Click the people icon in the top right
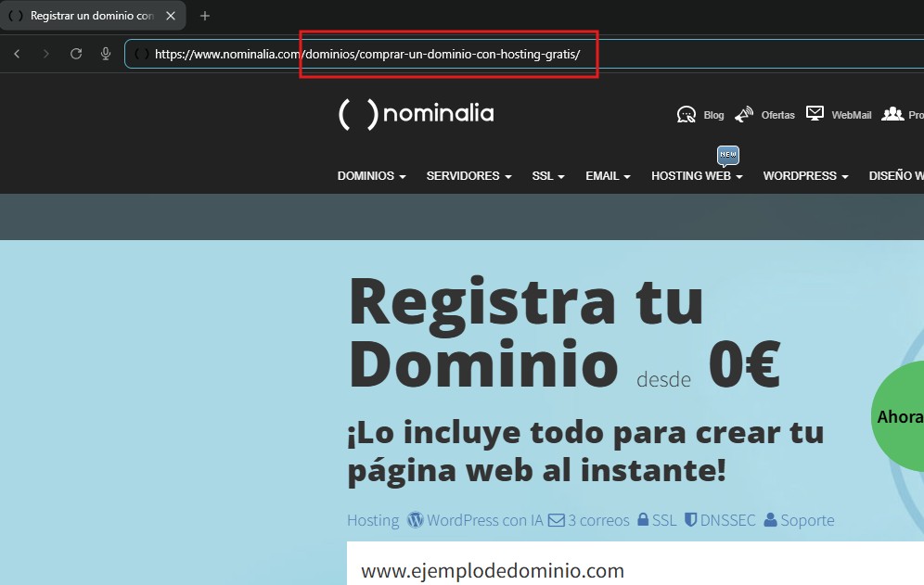Viewport: 924px width, 585px height. [892, 113]
